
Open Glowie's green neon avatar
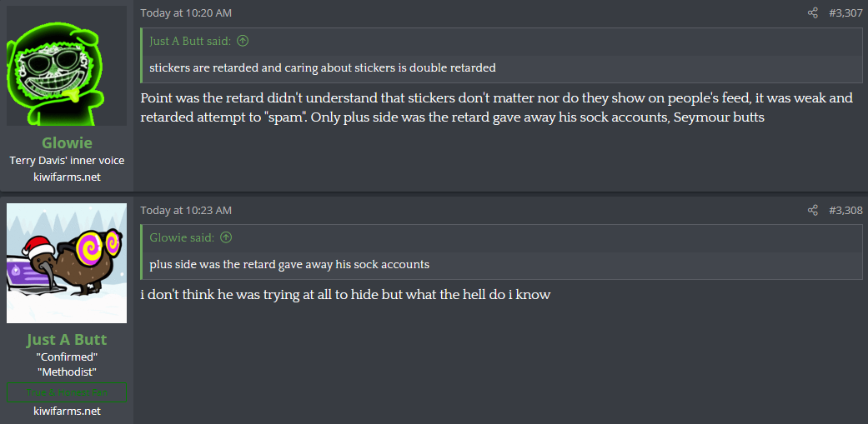point(67,66)
